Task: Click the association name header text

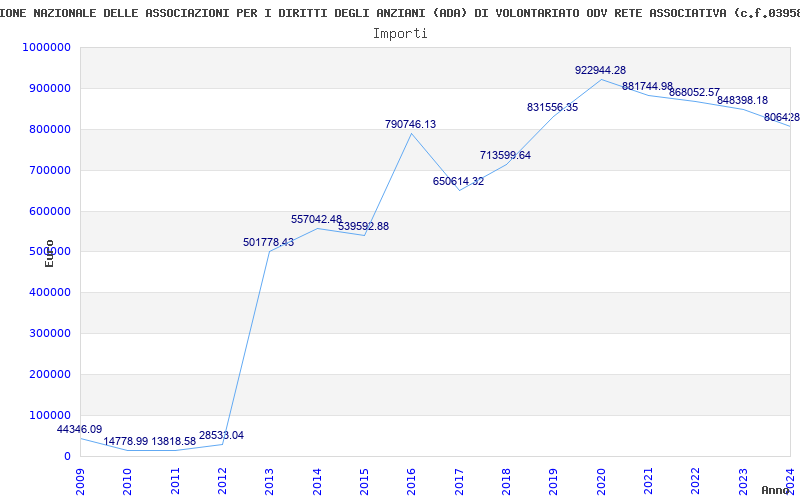Action: point(400,13)
